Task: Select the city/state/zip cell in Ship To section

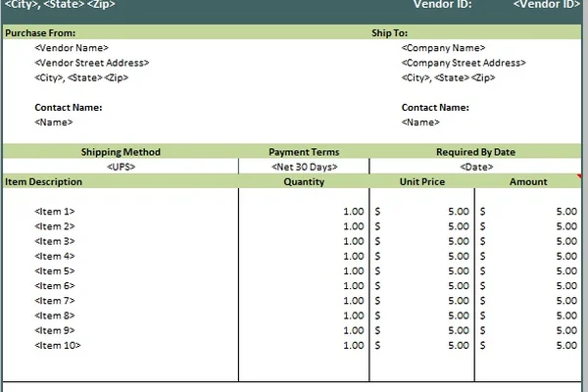Action: 448,77
